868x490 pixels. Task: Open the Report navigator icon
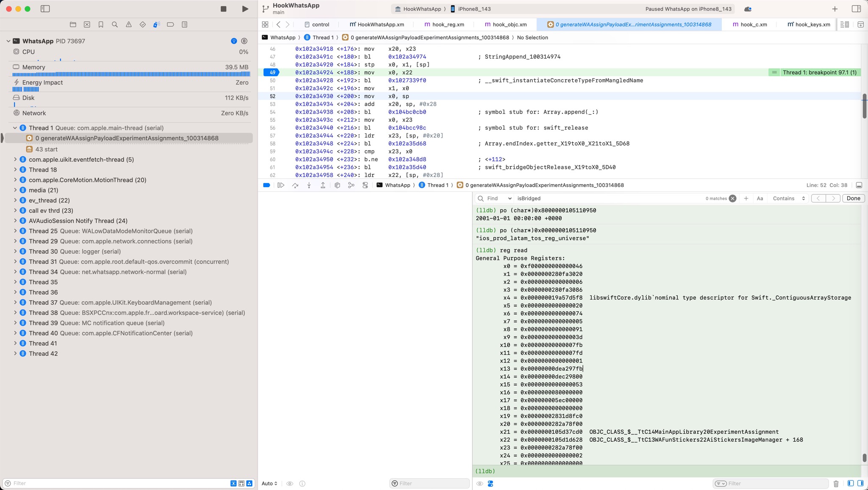184,25
